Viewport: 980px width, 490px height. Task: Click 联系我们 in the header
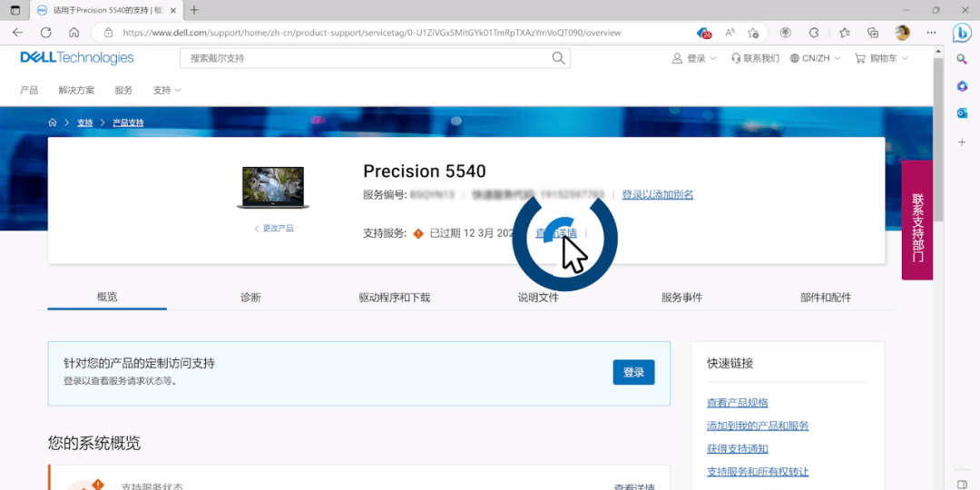pyautogui.click(x=755, y=58)
